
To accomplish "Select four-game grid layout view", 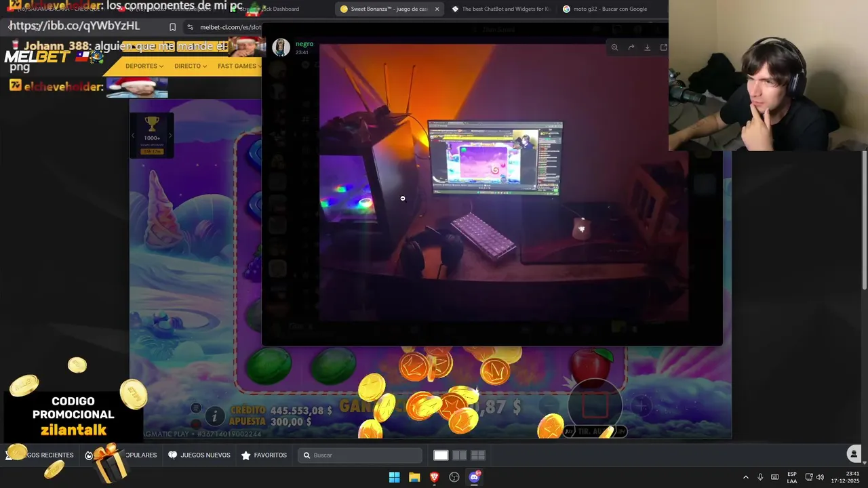I will 478,455.
